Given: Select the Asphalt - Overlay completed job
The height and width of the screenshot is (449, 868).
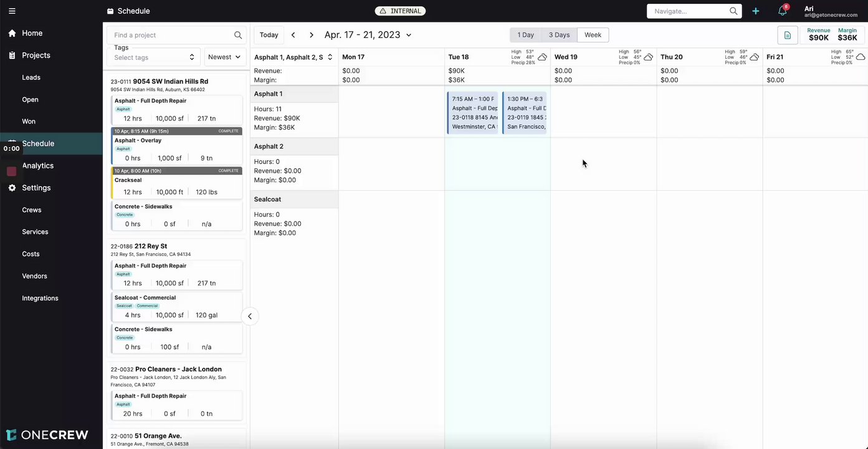Looking at the screenshot, I should (x=176, y=147).
